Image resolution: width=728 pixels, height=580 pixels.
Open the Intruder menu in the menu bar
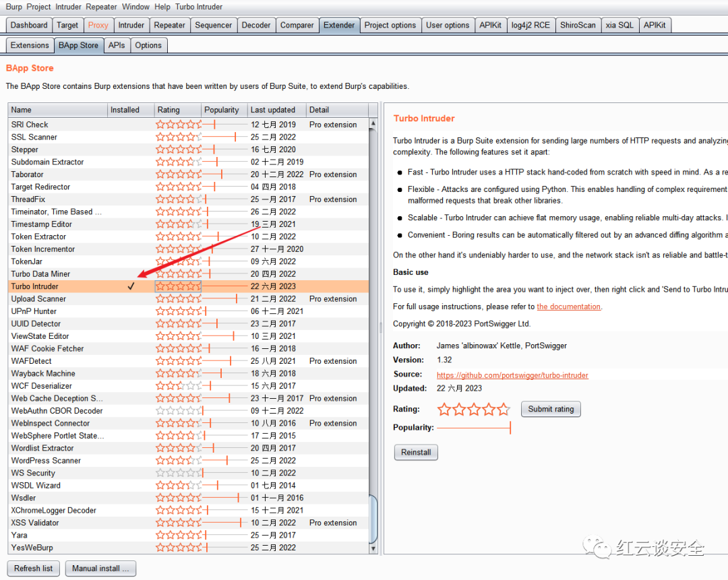point(68,7)
